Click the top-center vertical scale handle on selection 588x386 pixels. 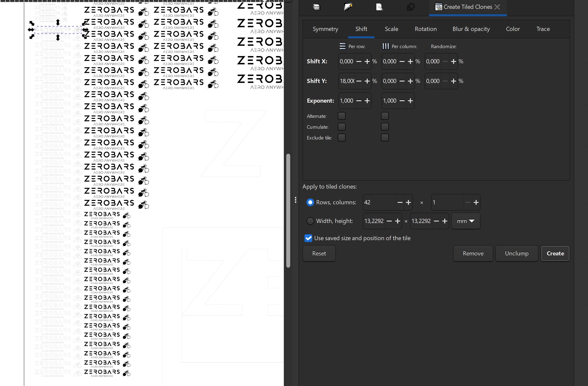(x=58, y=22)
